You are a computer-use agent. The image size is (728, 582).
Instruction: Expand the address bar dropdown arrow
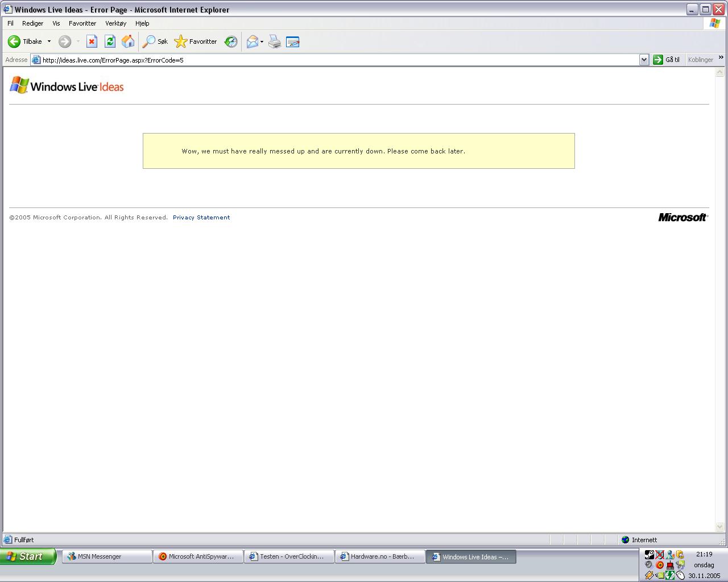[644, 60]
